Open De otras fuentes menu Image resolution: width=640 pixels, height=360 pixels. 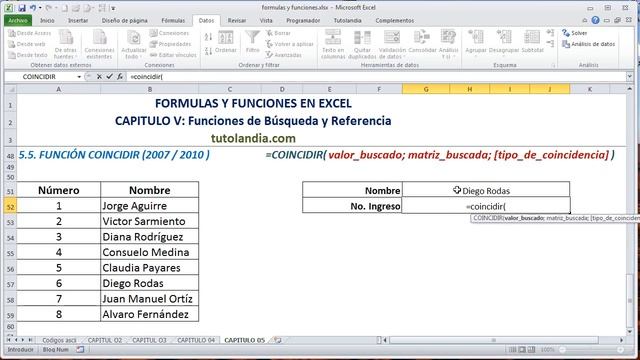pos(66,44)
